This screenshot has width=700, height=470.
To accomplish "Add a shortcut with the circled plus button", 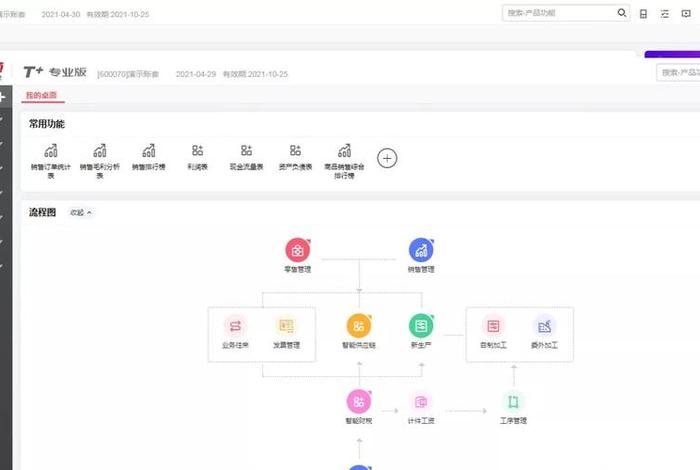I will click(387, 158).
